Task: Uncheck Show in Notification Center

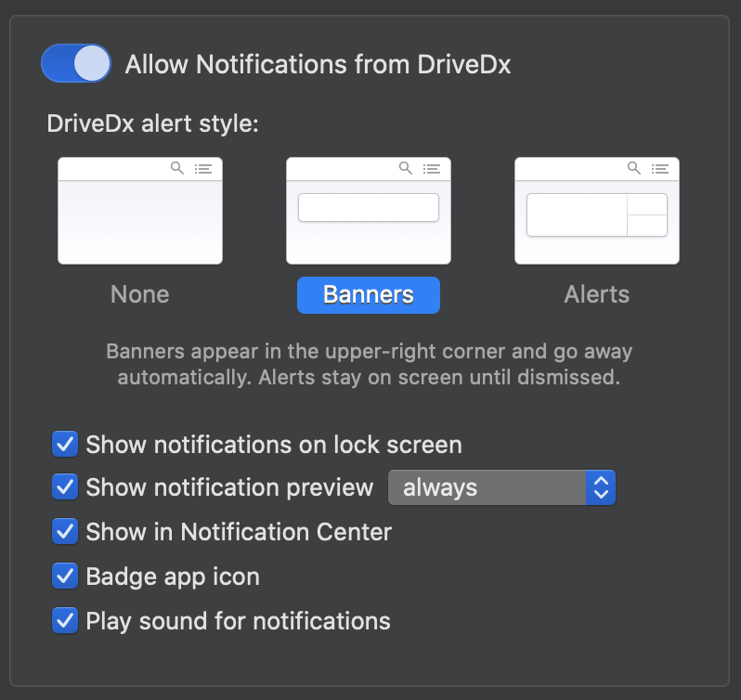Action: click(65, 531)
